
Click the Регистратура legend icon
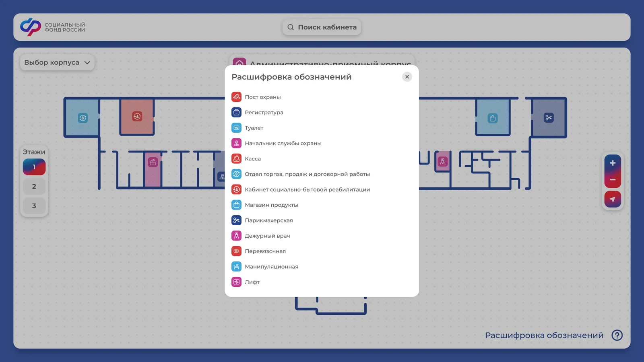(x=236, y=112)
